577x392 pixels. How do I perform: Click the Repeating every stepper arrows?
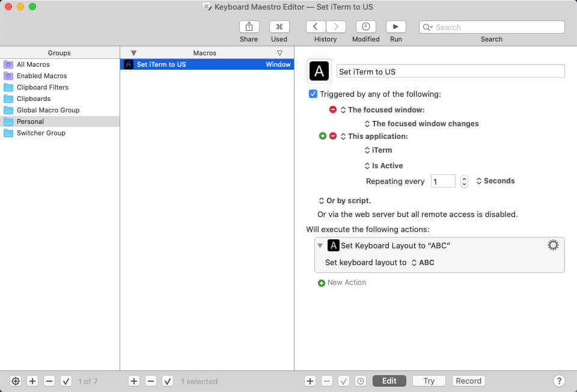coord(464,182)
